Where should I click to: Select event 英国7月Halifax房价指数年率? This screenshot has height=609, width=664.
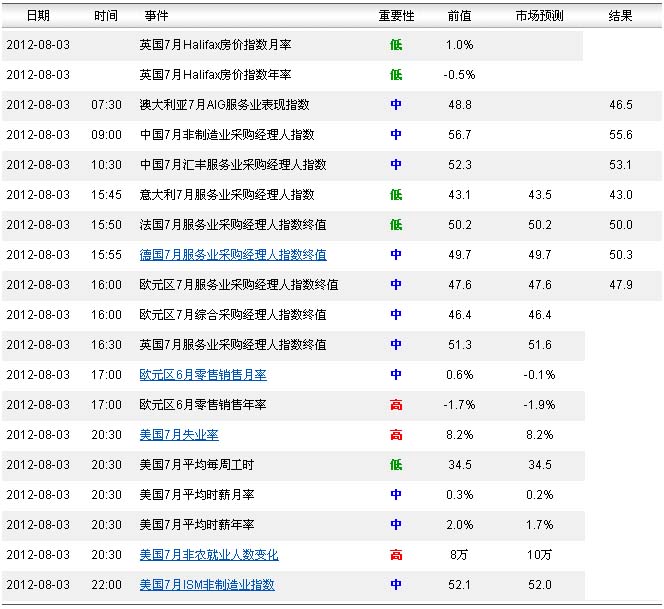click(215, 75)
